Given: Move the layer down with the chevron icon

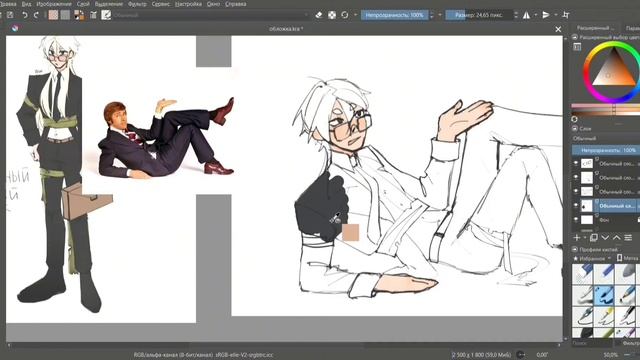Looking at the screenshot, I should click(605, 237).
